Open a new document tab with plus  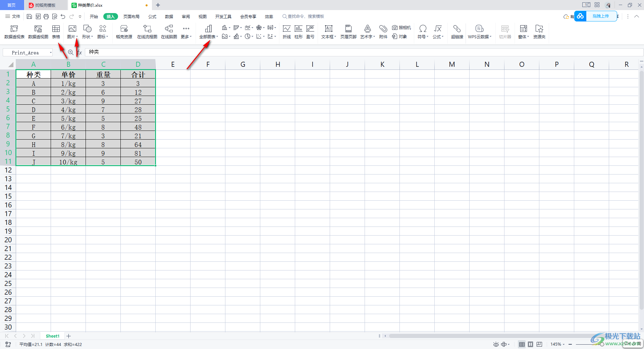(158, 5)
